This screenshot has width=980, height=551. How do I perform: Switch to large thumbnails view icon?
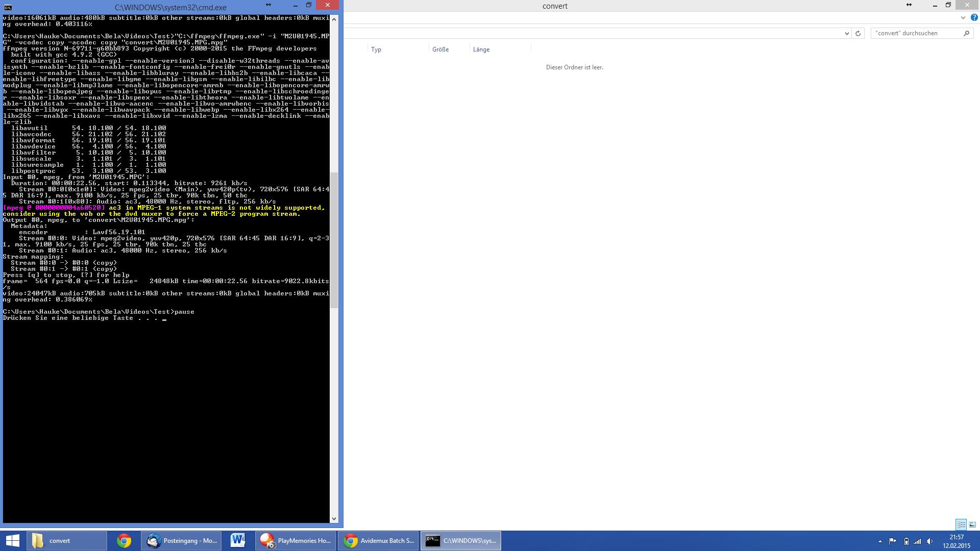coord(972,524)
